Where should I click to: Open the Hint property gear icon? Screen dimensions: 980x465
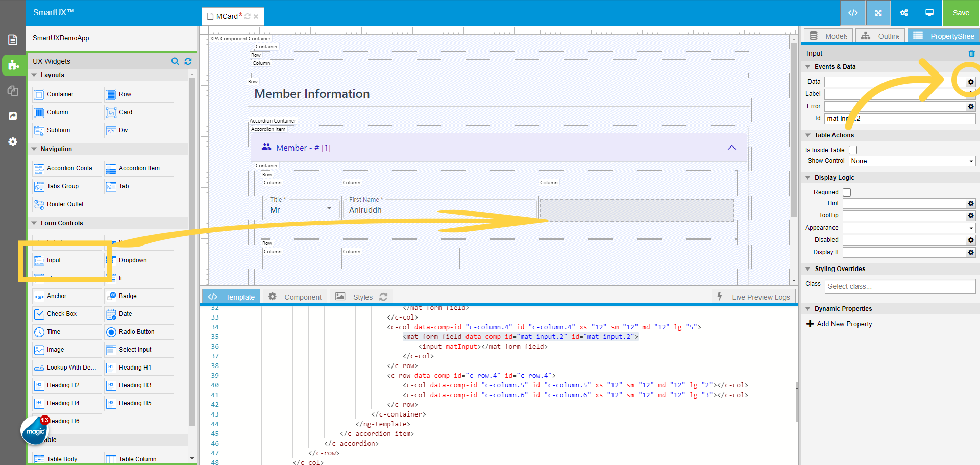pos(970,203)
